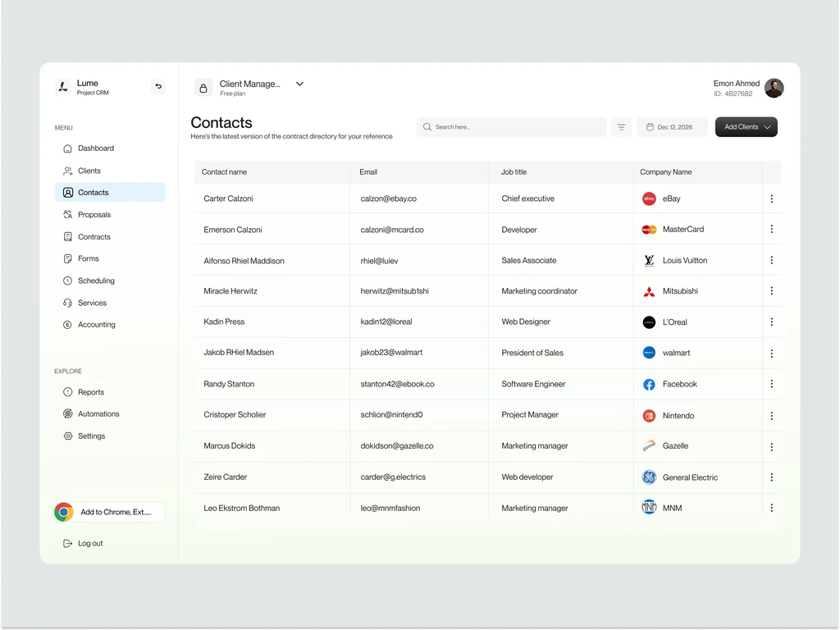Click the L'Oreal logo
The image size is (840, 630).
649,322
